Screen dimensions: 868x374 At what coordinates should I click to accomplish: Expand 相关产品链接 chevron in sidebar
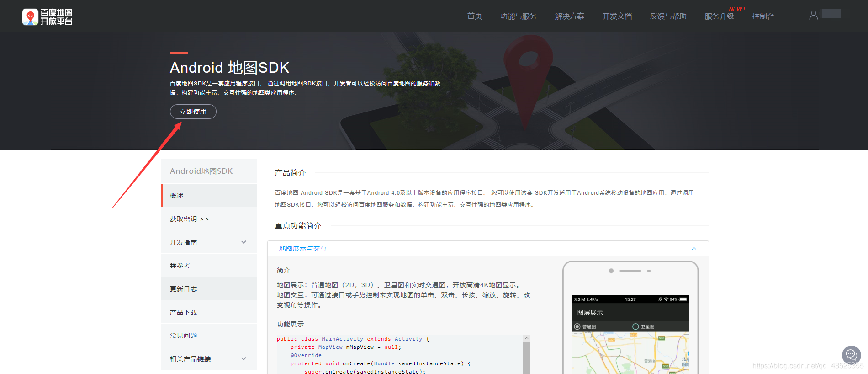coord(243,359)
